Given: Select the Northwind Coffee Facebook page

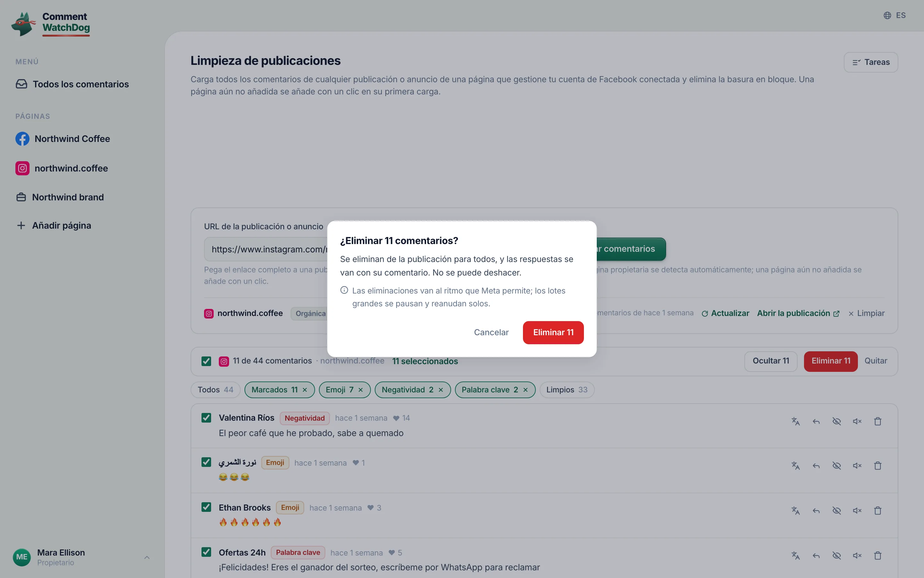Looking at the screenshot, I should coord(63,139).
